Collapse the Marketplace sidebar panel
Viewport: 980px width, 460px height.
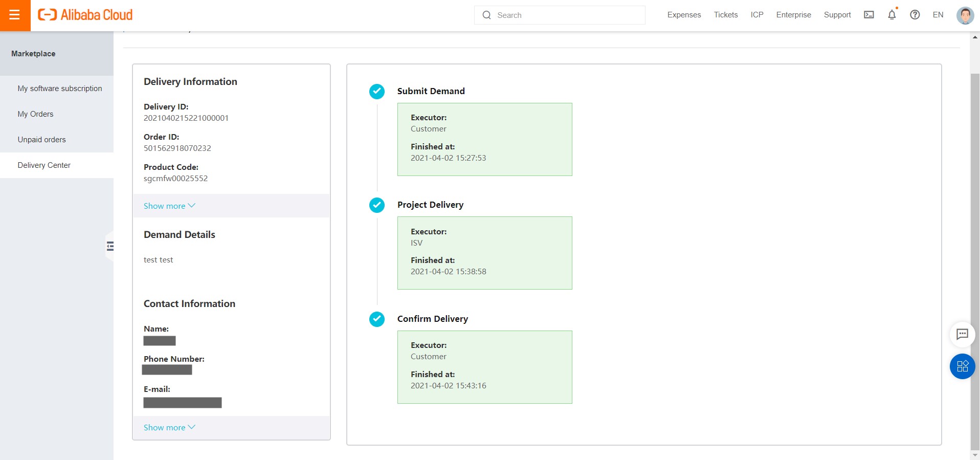coord(110,246)
